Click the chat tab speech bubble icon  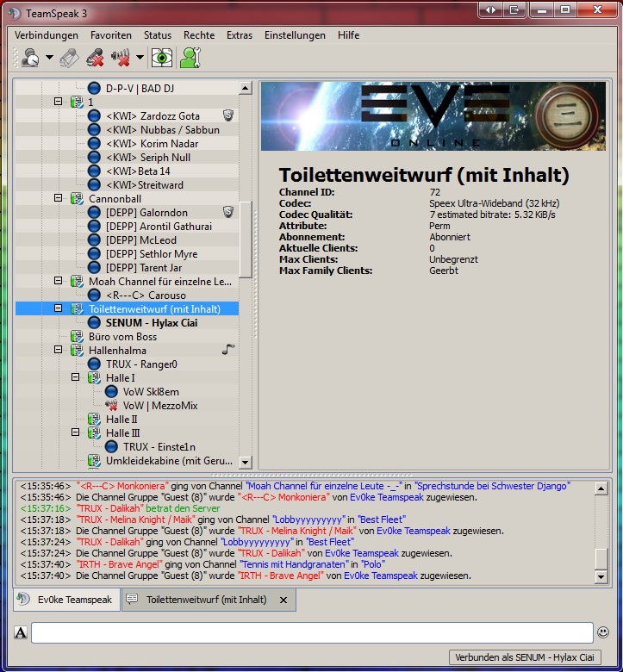pyautogui.click(x=132, y=598)
